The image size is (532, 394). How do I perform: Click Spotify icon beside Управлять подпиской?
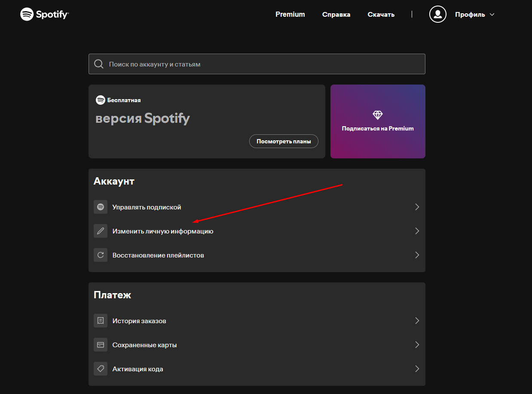(101, 207)
